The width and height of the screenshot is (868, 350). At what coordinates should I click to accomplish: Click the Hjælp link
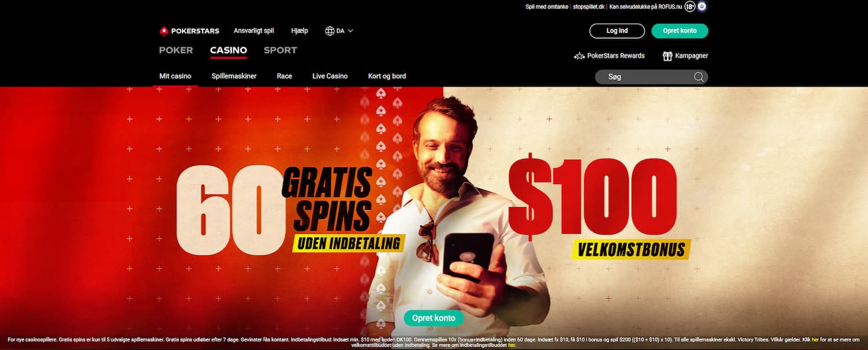[300, 31]
